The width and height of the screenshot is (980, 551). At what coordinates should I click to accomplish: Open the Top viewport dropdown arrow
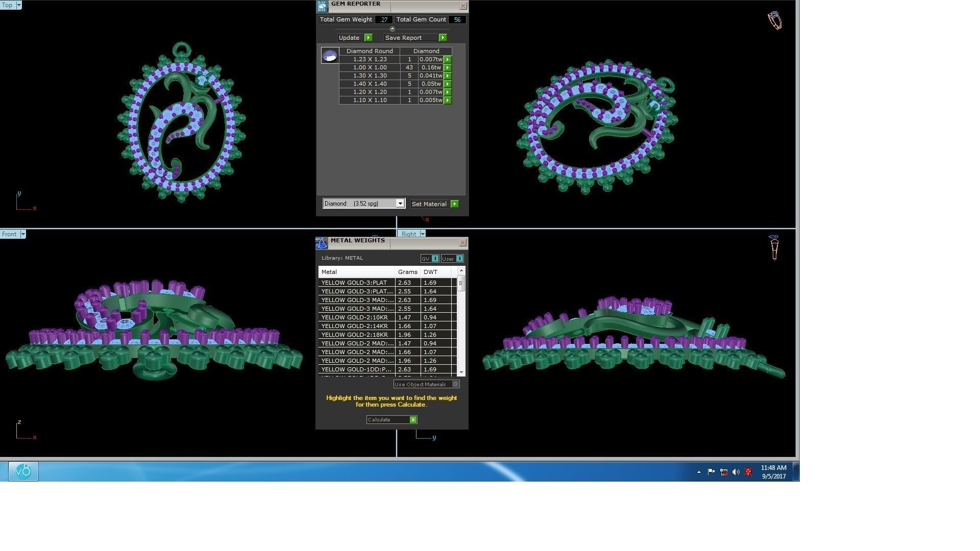tap(19, 5)
